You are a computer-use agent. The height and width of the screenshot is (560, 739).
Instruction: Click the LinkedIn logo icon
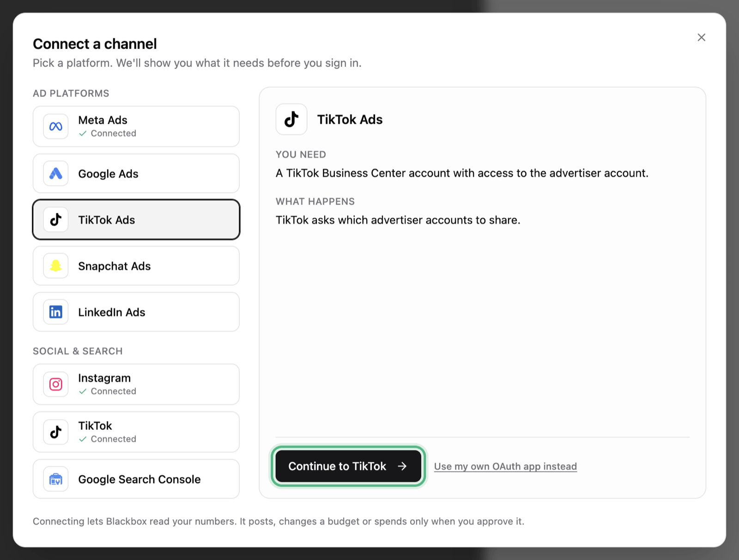pos(56,312)
